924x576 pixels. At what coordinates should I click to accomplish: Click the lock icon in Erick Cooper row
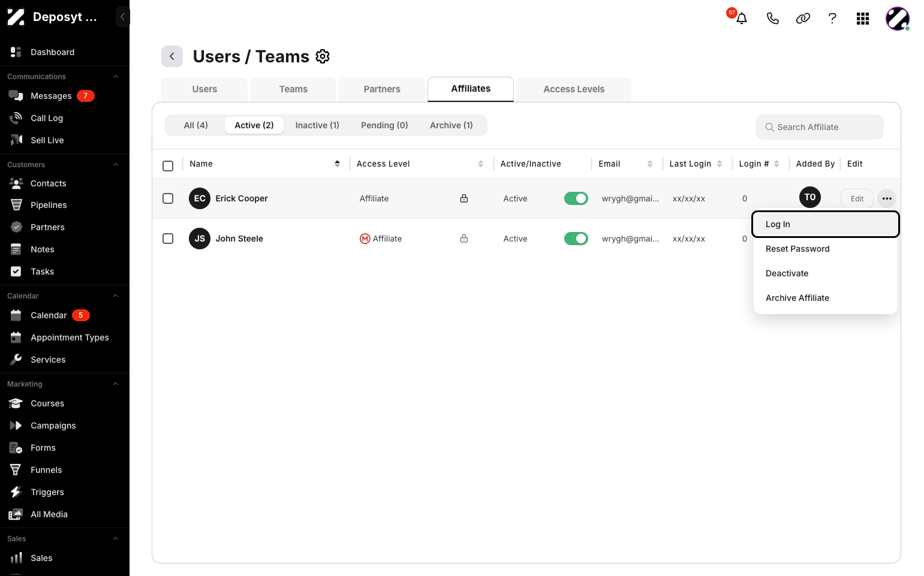tap(464, 198)
